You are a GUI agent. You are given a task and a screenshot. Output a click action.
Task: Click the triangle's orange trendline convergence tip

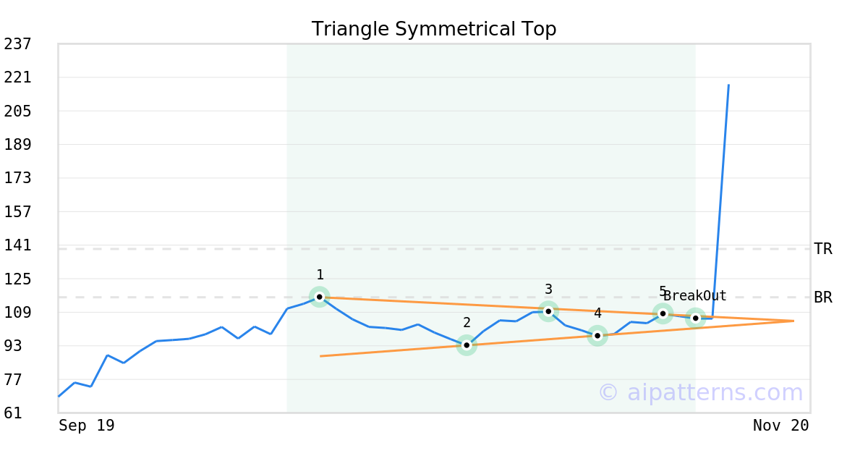point(793,321)
